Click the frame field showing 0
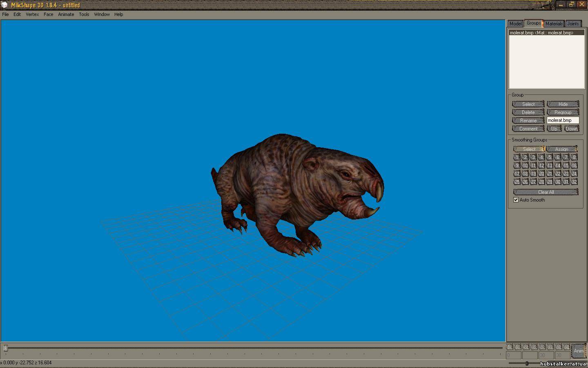588x368 pixels. pos(514,355)
